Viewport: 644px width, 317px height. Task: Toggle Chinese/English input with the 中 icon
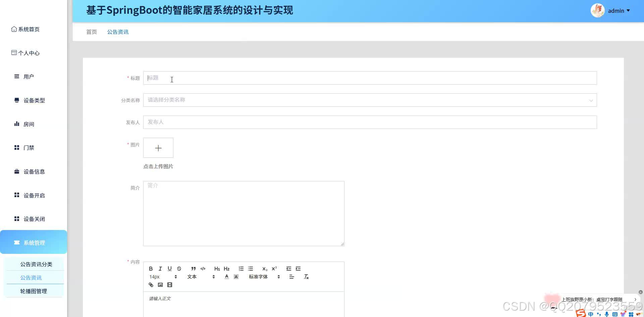(591, 314)
